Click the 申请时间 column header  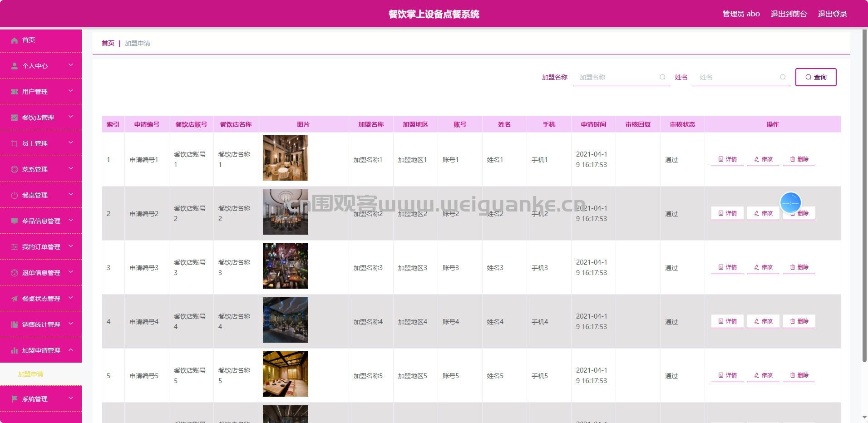click(x=593, y=124)
